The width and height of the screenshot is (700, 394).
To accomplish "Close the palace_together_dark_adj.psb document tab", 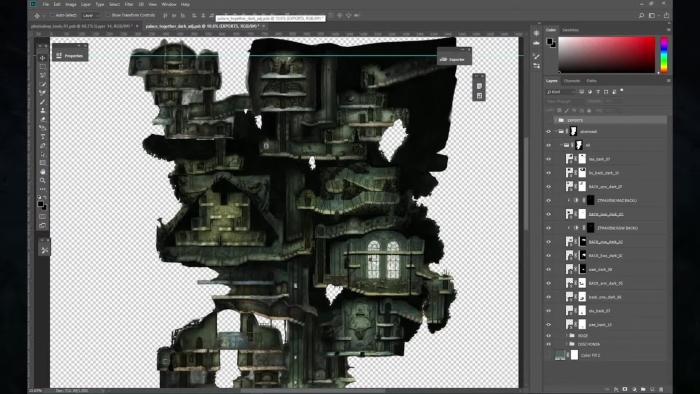I will [263, 26].
